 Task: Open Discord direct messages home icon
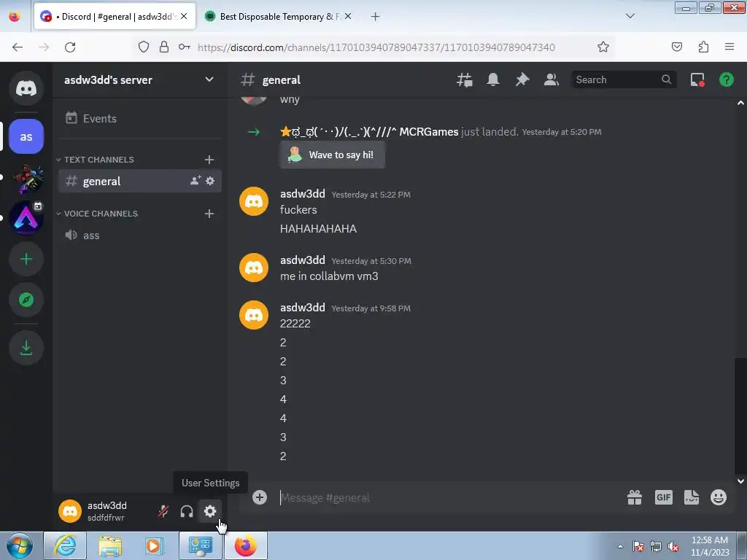[x=26, y=88]
